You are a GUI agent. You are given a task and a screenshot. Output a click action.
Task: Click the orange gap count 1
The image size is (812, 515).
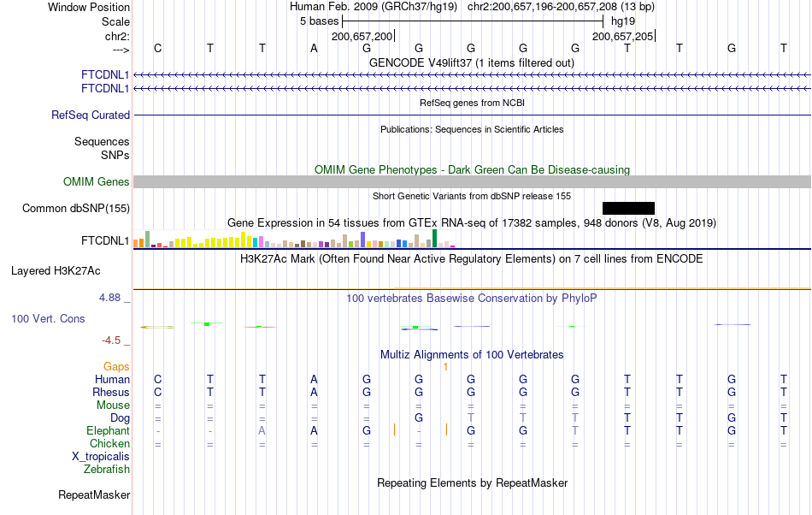[x=445, y=367]
